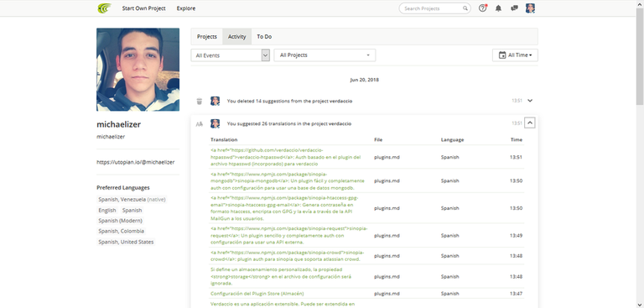Screen dimensions: 644x308
Task: Click the translate icon beside suggested translations
Action: 200,123
